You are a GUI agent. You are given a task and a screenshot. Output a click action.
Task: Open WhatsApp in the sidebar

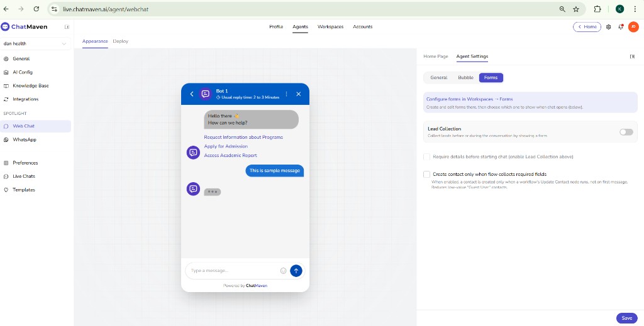[35, 140]
